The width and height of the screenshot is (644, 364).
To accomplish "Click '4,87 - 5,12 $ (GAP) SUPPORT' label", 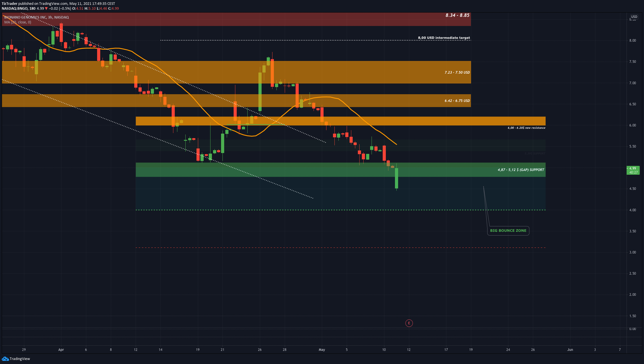I will pos(521,170).
